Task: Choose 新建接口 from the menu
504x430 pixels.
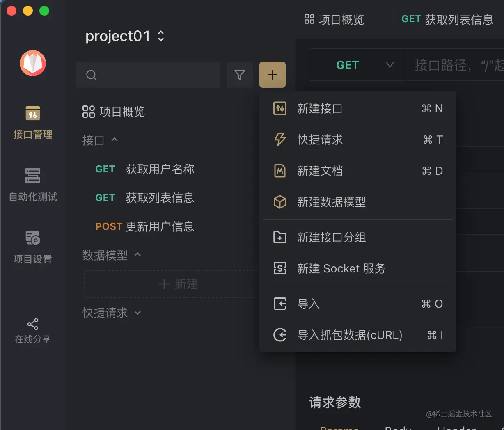Action: pyautogui.click(x=320, y=108)
